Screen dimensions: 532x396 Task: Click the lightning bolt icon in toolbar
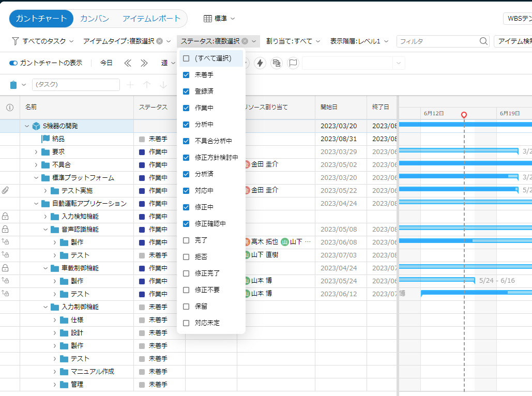[x=260, y=63]
